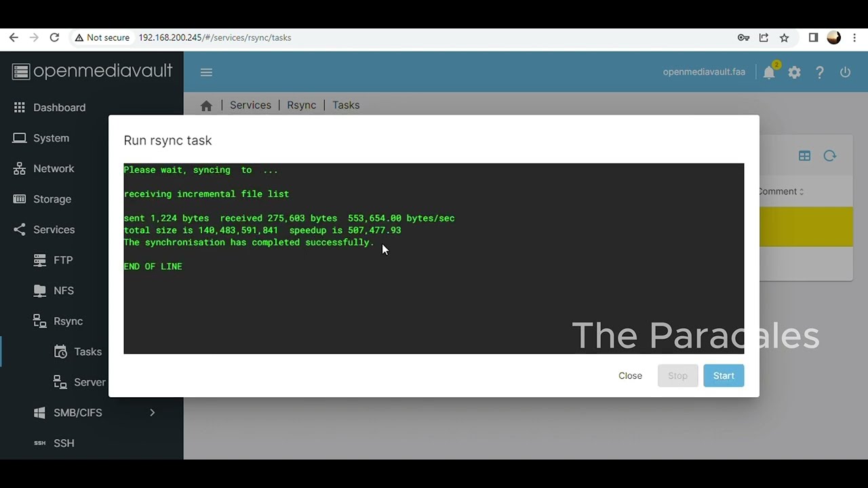Click the address bar URL
868x488 pixels.
click(215, 38)
